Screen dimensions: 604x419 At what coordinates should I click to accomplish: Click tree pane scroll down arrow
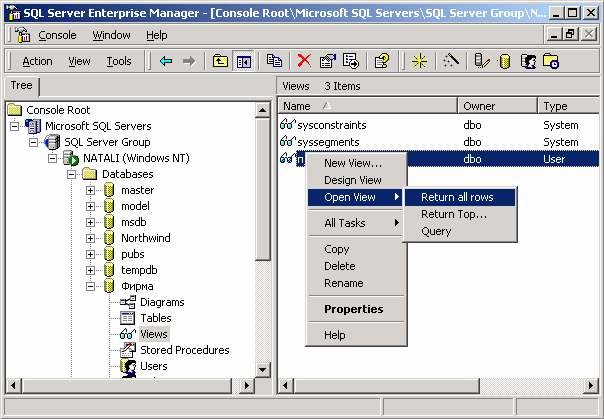click(x=263, y=370)
